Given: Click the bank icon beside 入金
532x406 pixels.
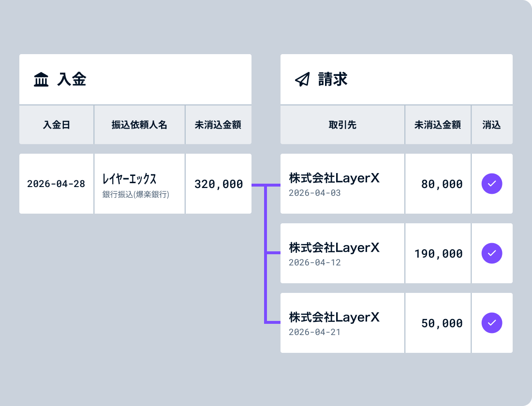Looking at the screenshot, I should click(41, 79).
